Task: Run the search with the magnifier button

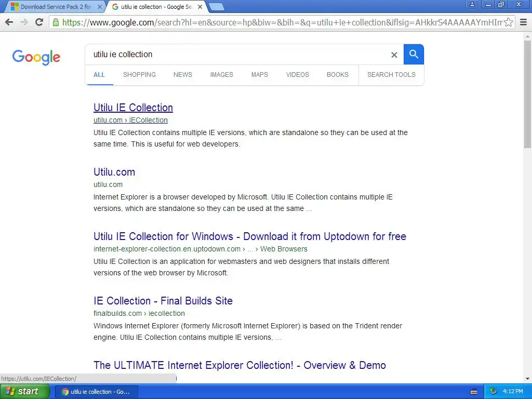Action: coord(414,54)
